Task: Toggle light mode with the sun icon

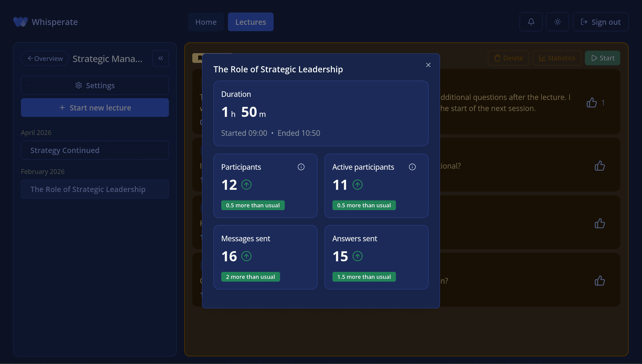Action: [557, 22]
